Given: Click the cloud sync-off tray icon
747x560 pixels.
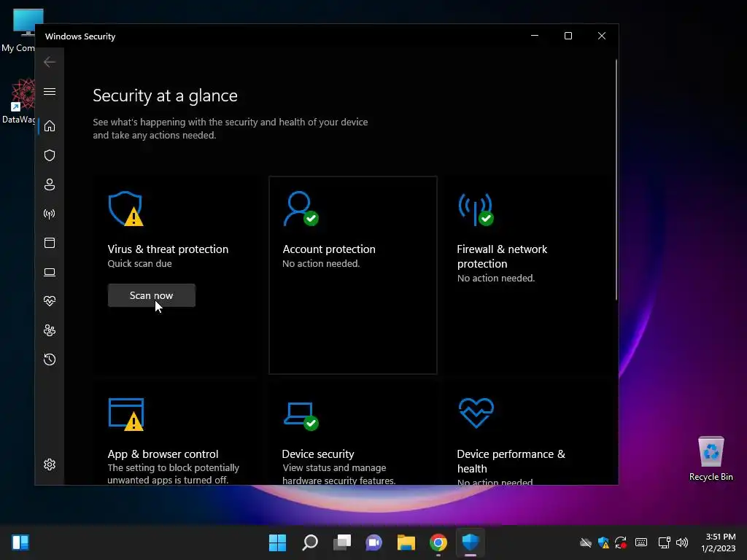Looking at the screenshot, I should click(586, 542).
